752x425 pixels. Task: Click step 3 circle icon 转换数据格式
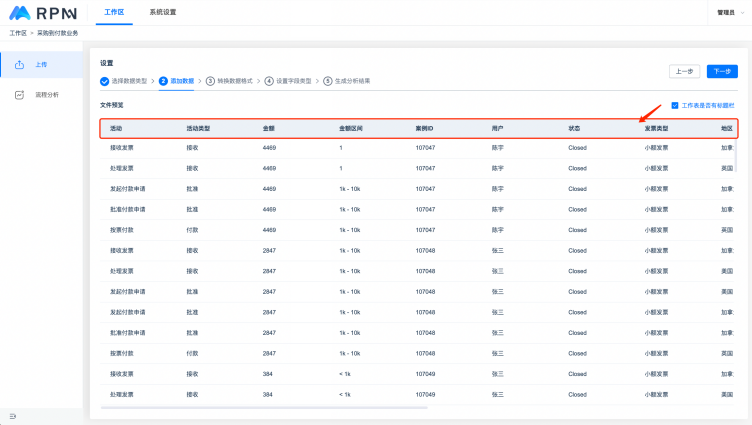point(211,81)
